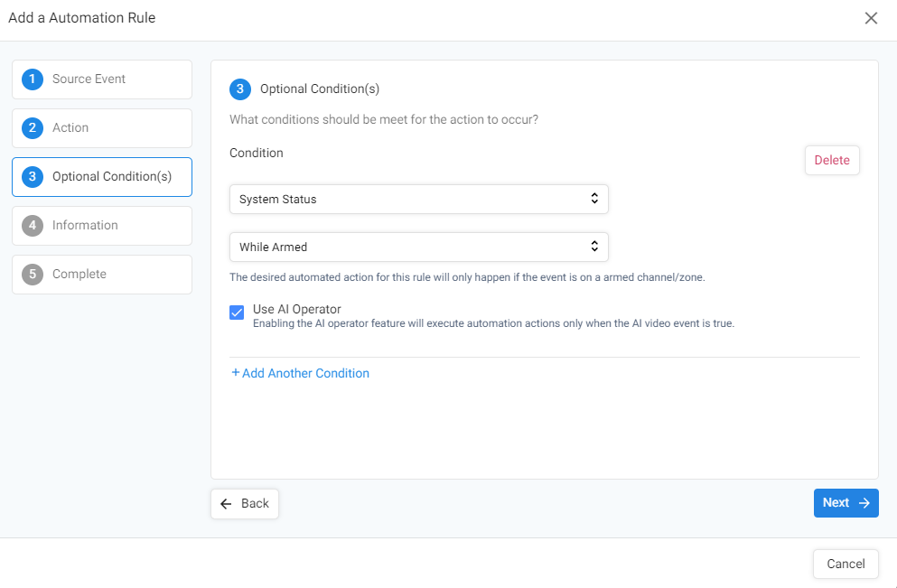
Task: Click the plus icon beside Add Another Condition
Action: (235, 372)
